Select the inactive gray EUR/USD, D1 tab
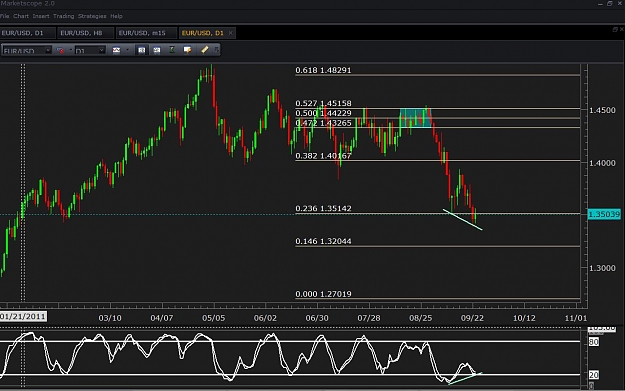The width and height of the screenshot is (625, 391). tap(27, 33)
